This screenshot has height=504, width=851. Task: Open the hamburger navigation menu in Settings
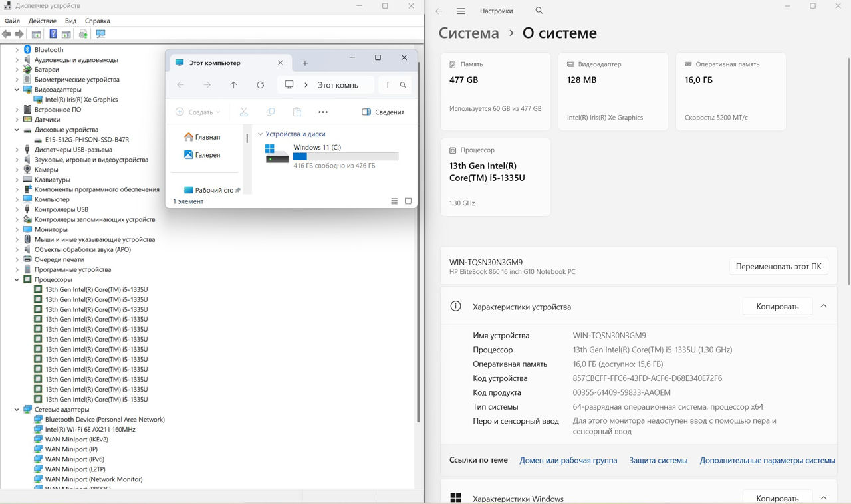point(461,11)
